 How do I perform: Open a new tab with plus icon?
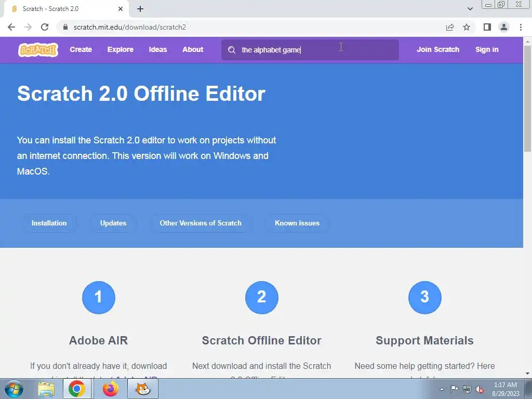140,9
